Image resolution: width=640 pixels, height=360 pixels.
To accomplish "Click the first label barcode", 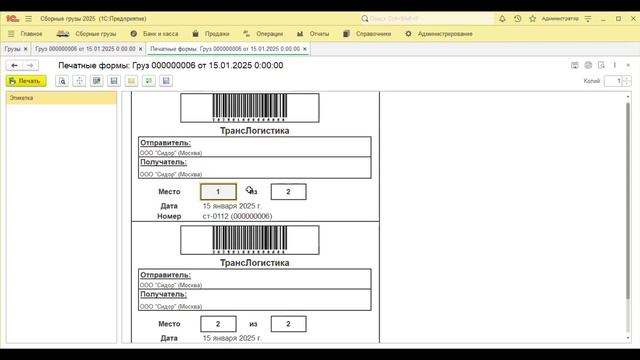I will point(250,108).
